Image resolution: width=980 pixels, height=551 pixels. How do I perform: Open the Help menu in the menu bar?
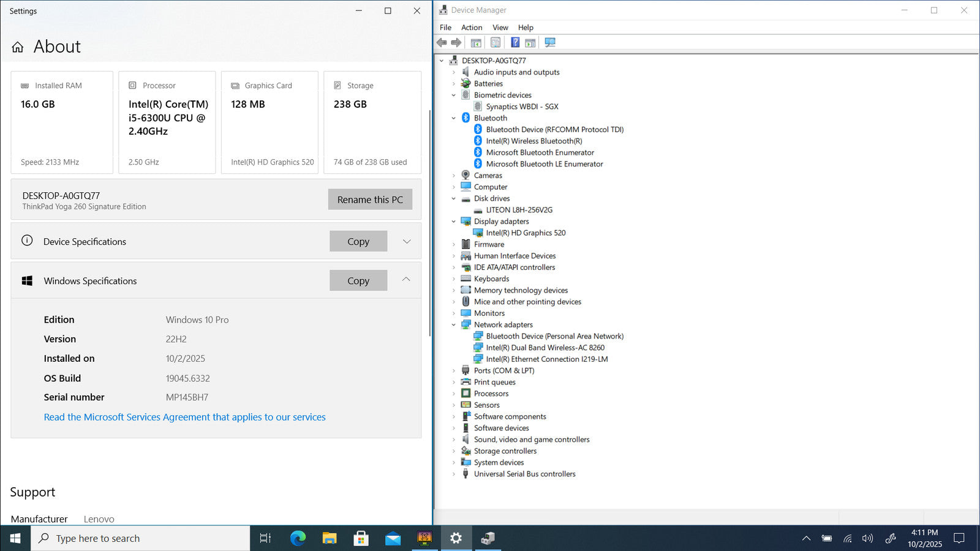(x=526, y=28)
